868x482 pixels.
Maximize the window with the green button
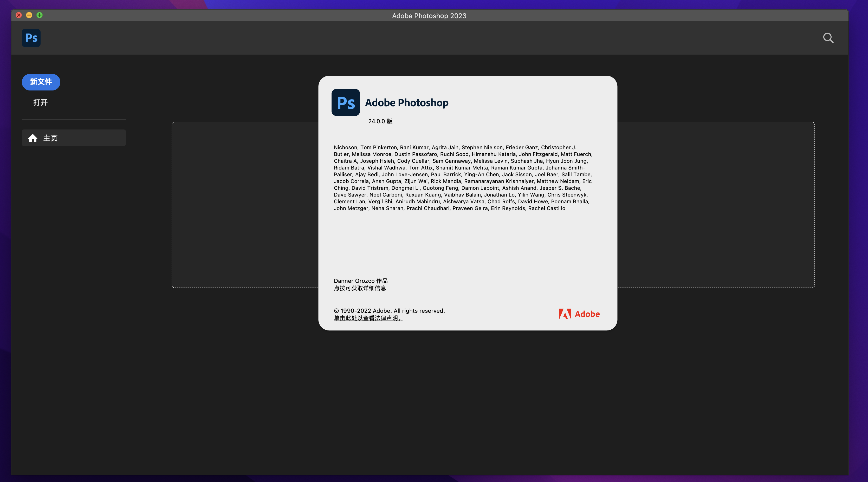(x=40, y=15)
